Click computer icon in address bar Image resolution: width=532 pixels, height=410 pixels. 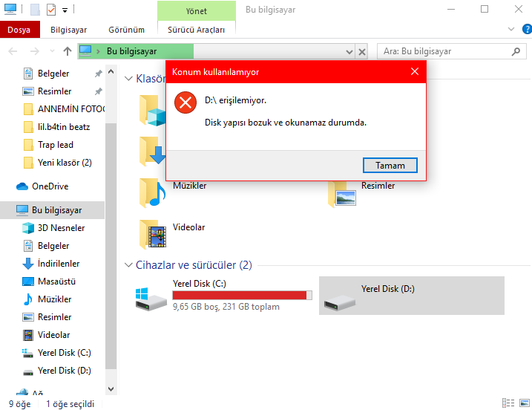[85, 51]
